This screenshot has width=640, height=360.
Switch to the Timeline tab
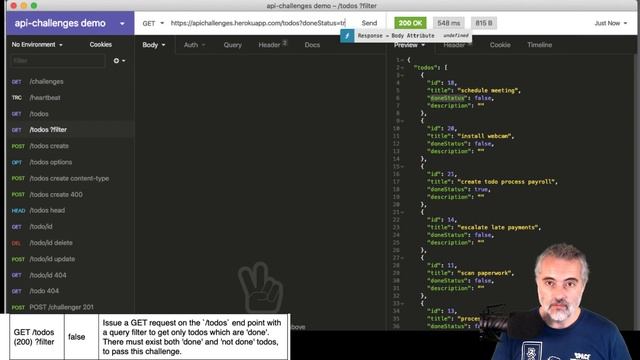coord(540,45)
